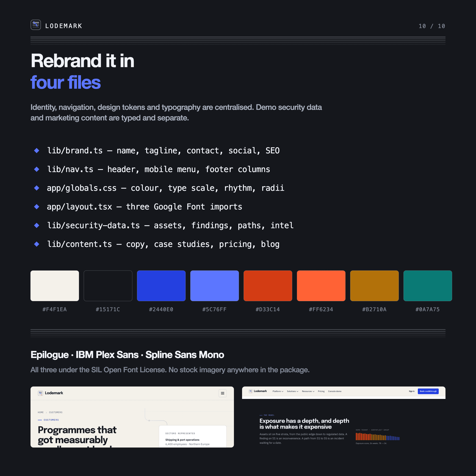The width and height of the screenshot is (476, 476).
Task: Select the lib/security-data.ts list line
Action: pos(170,225)
